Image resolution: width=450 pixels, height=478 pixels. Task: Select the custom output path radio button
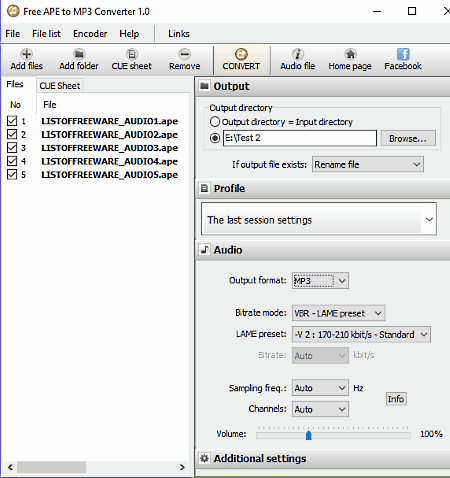215,138
